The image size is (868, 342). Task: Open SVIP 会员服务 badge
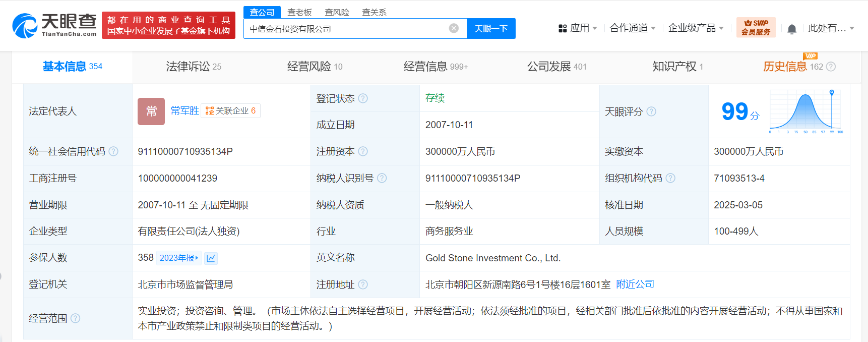(x=756, y=28)
